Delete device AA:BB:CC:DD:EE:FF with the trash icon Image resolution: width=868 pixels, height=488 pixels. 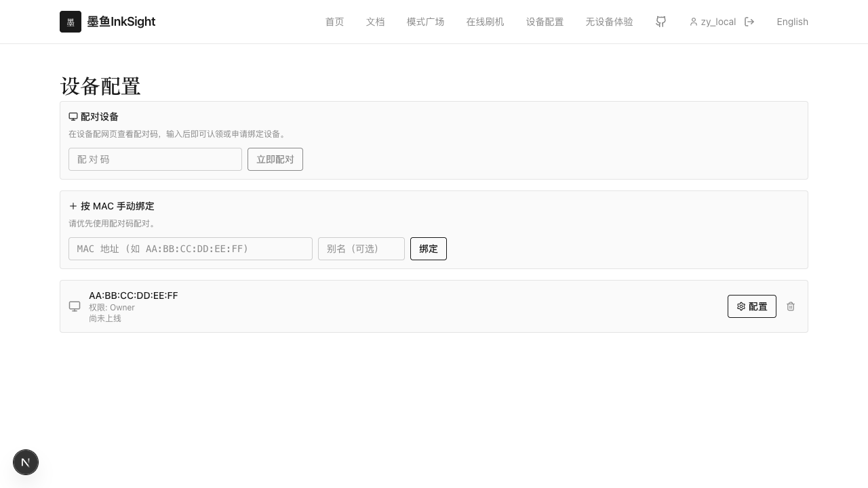click(791, 306)
